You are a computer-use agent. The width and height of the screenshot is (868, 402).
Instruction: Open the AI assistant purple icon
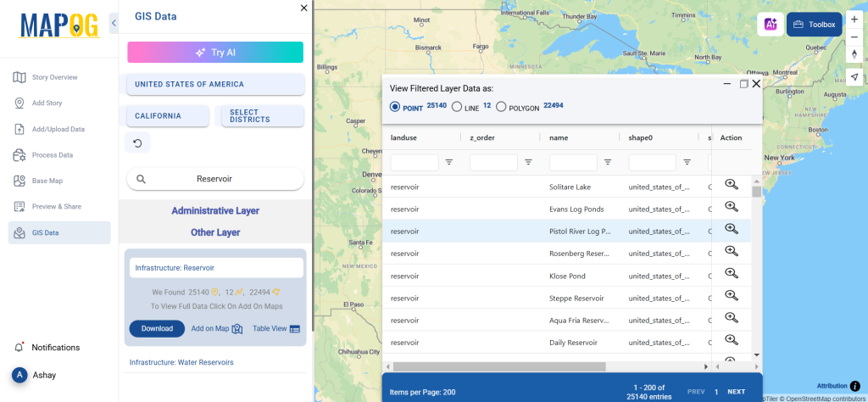(x=771, y=25)
